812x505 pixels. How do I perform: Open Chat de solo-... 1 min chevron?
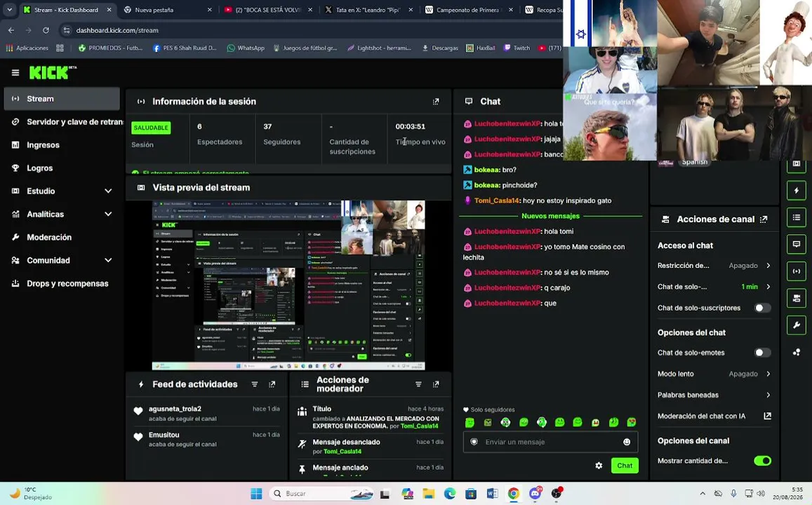click(x=768, y=287)
